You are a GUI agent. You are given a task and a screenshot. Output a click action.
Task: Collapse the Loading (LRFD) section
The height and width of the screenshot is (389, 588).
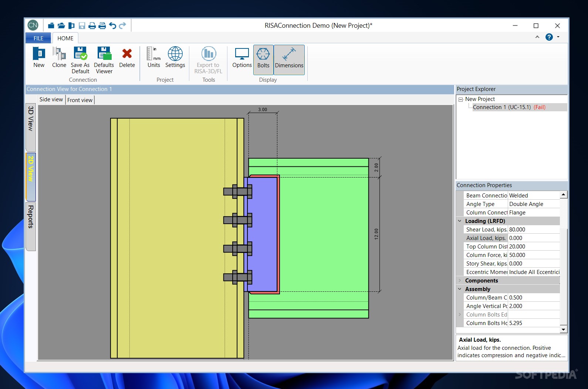(460, 221)
